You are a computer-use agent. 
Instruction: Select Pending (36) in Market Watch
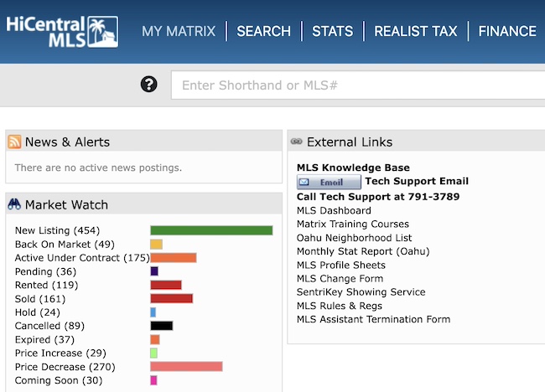coord(45,271)
